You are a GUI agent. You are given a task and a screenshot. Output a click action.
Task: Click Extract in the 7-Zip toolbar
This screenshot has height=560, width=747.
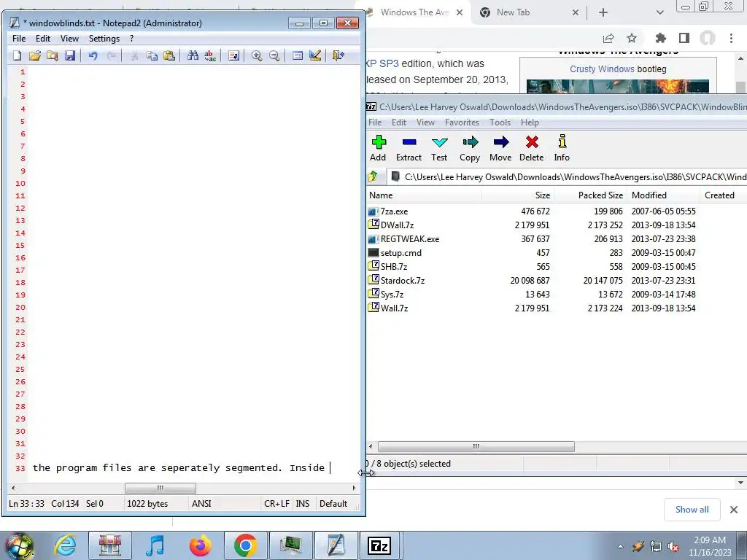click(x=409, y=148)
